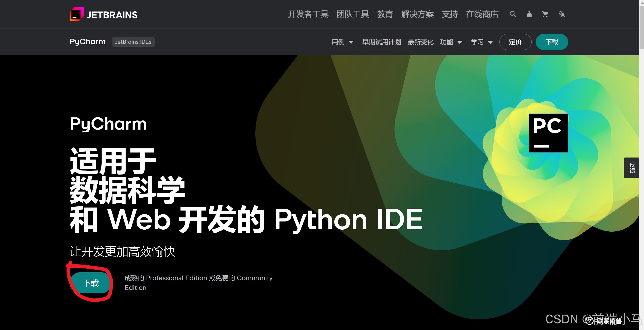The height and width of the screenshot is (330, 644).
Task: Click the PC PyCharm product logo
Action: [549, 133]
